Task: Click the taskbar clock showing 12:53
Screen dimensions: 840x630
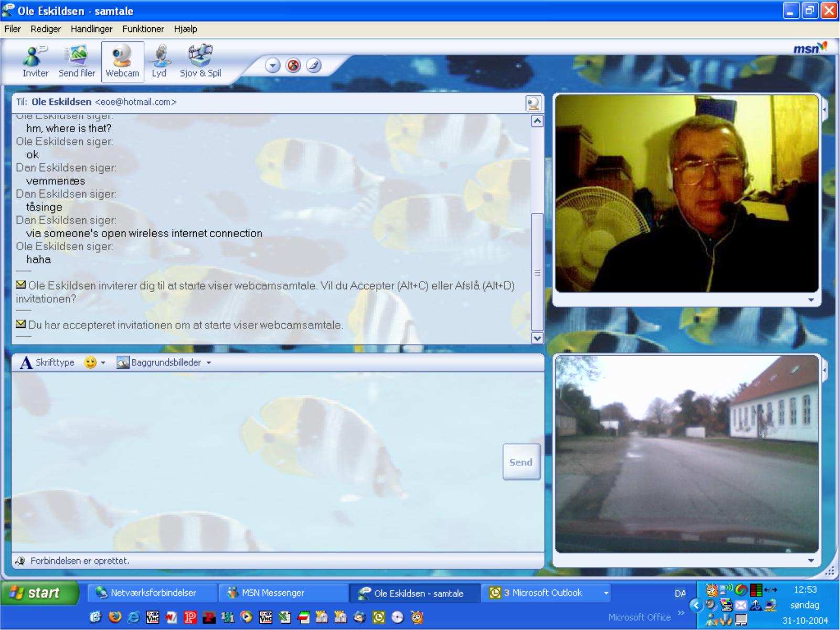Action: [x=805, y=590]
